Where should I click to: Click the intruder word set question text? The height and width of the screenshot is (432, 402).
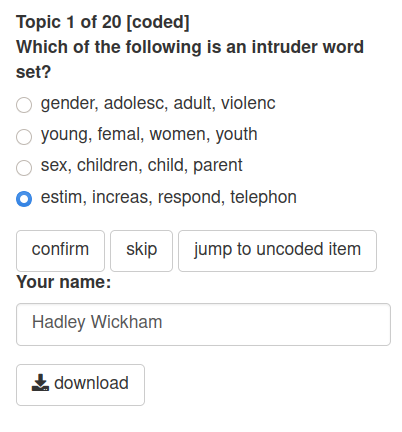coord(190,59)
